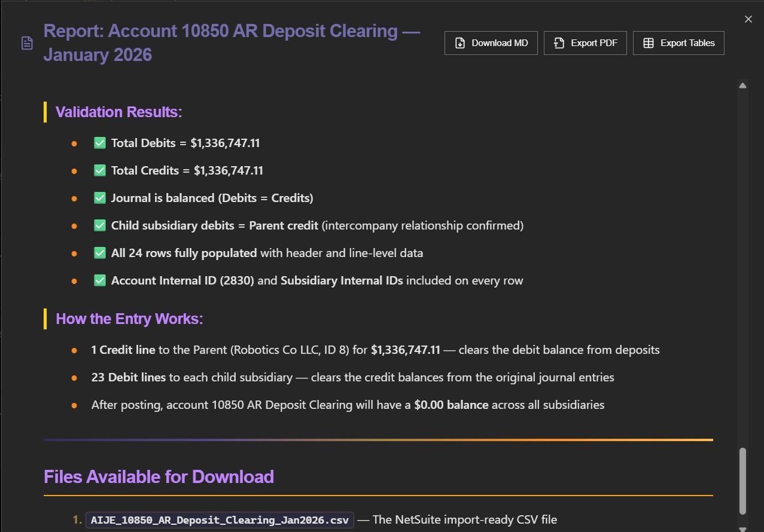Click green check next to Account Internal ID
The image size is (764, 532).
pos(100,280)
